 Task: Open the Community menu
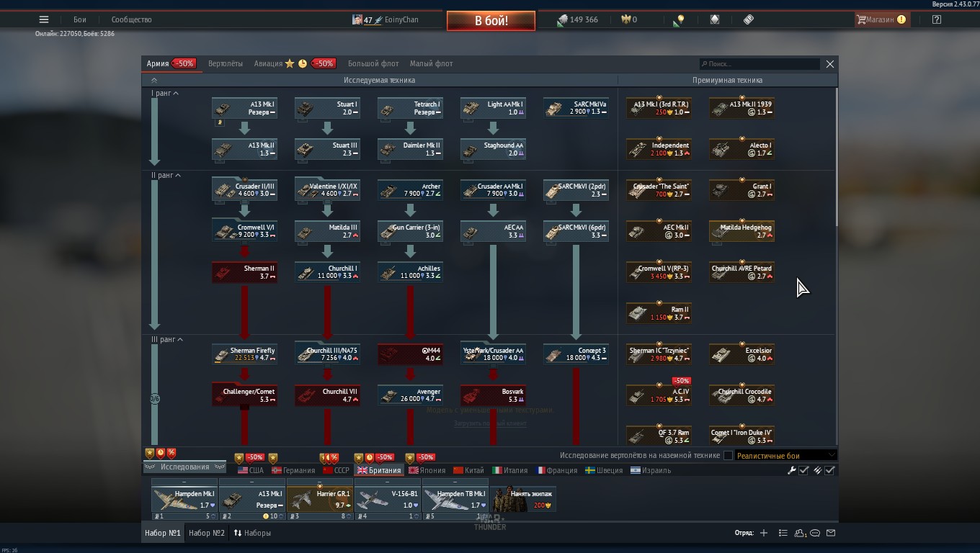131,19
